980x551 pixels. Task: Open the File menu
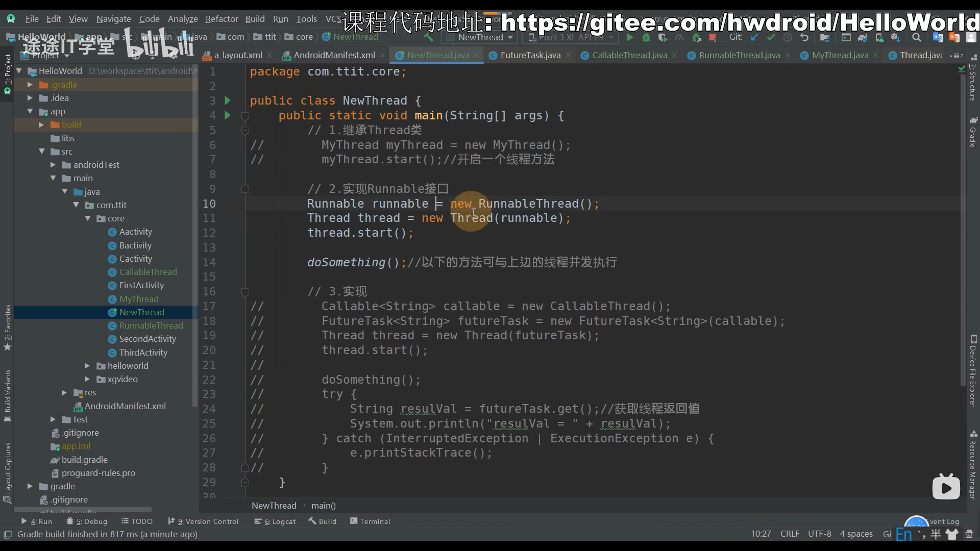(32, 19)
